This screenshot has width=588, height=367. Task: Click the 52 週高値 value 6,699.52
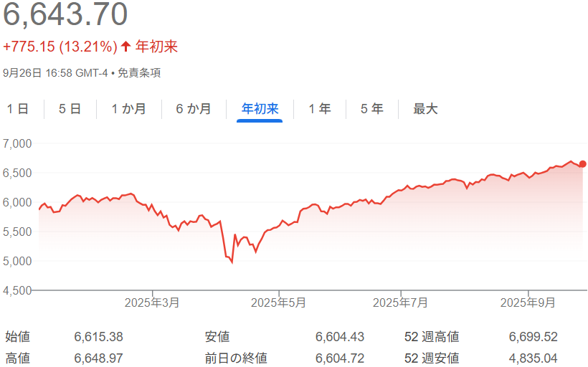click(533, 337)
